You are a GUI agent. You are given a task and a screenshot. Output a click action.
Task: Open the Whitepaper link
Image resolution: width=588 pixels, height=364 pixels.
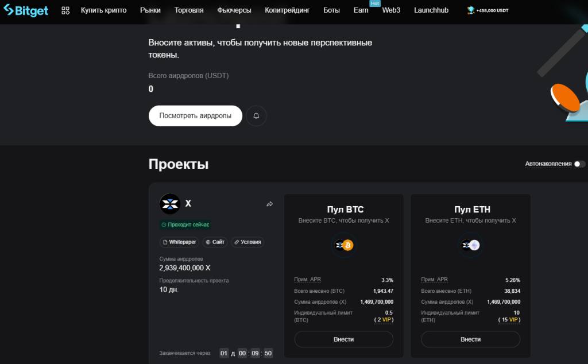tap(180, 242)
